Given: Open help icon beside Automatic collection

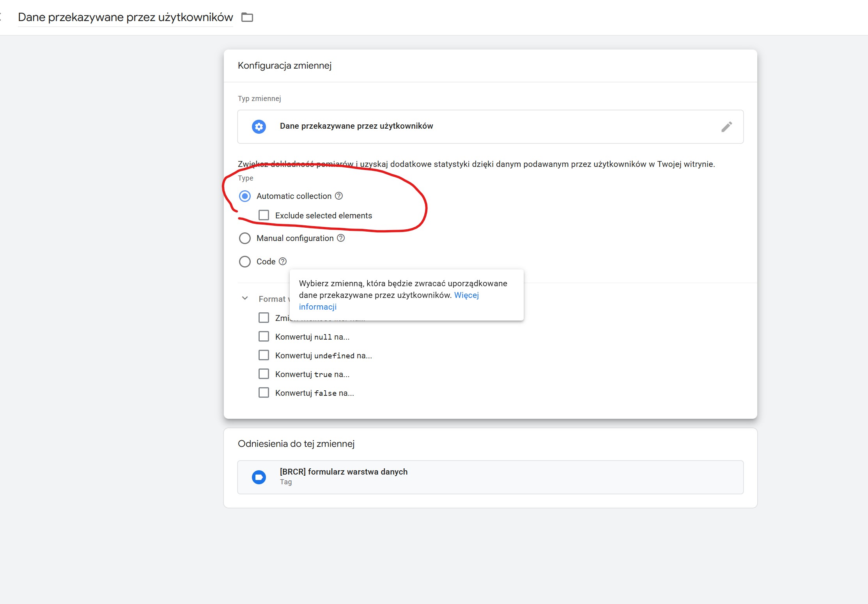Looking at the screenshot, I should tap(339, 196).
